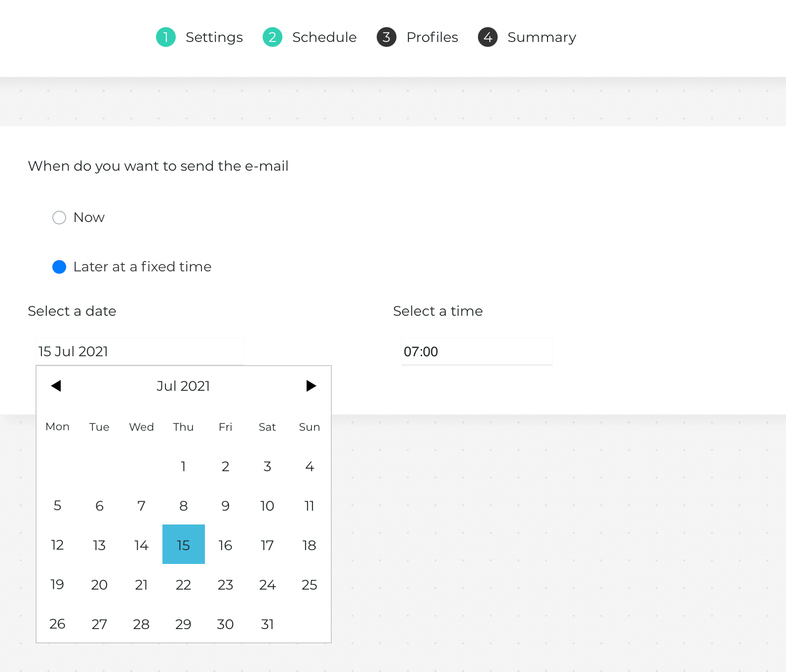Set the date to July 19
This screenshot has height=672, width=786.
[x=57, y=585]
